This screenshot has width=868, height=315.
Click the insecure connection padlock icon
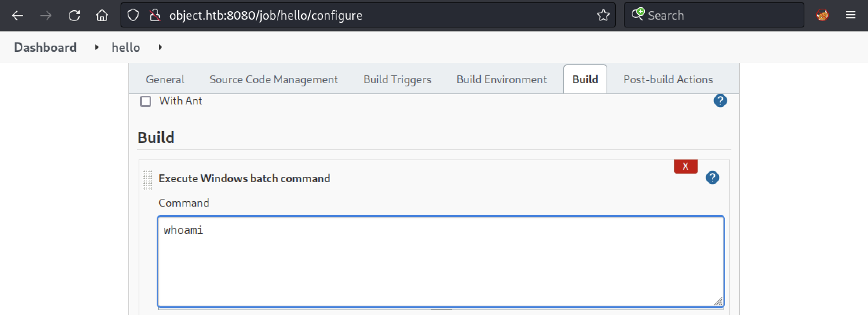click(155, 16)
